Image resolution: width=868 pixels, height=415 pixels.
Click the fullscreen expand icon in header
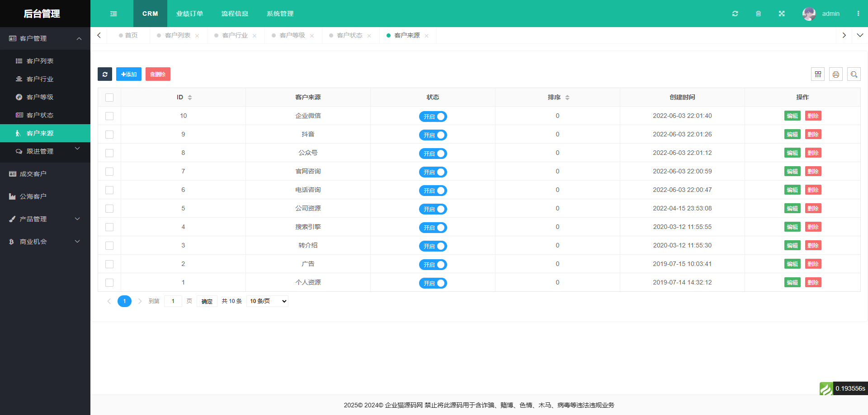(782, 14)
